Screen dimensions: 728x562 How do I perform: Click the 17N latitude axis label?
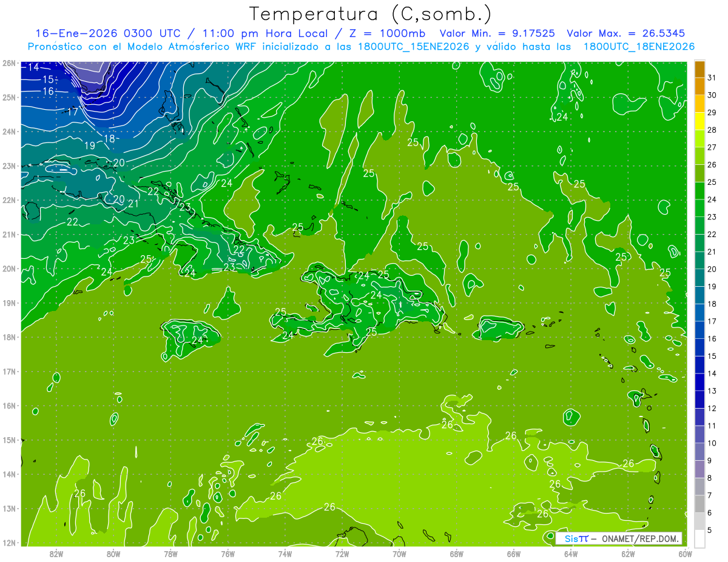[x=8, y=372]
